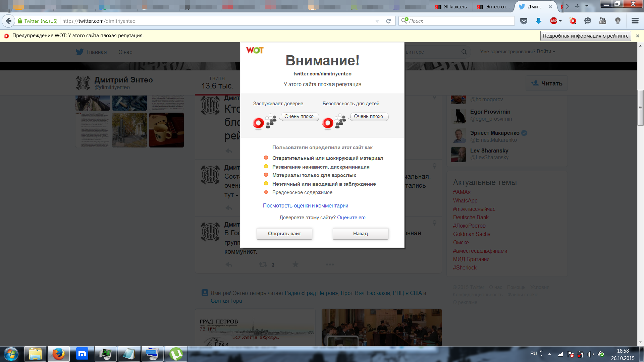The width and height of the screenshot is (644, 362).
Task: Close the 'Дмит...' Twitter tab
Action: coord(550,7)
